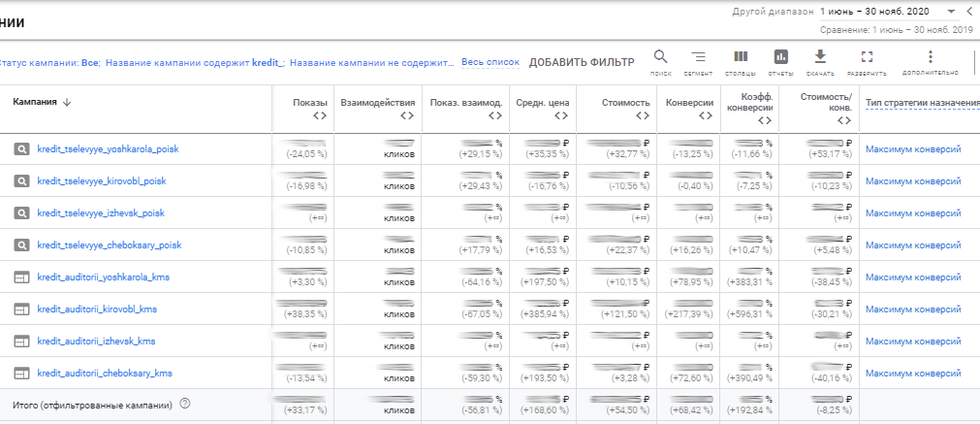Open campaign kredit_tselevyye_kirovobl_poisk
Image resolution: width=980 pixels, height=424 pixels.
point(102,181)
